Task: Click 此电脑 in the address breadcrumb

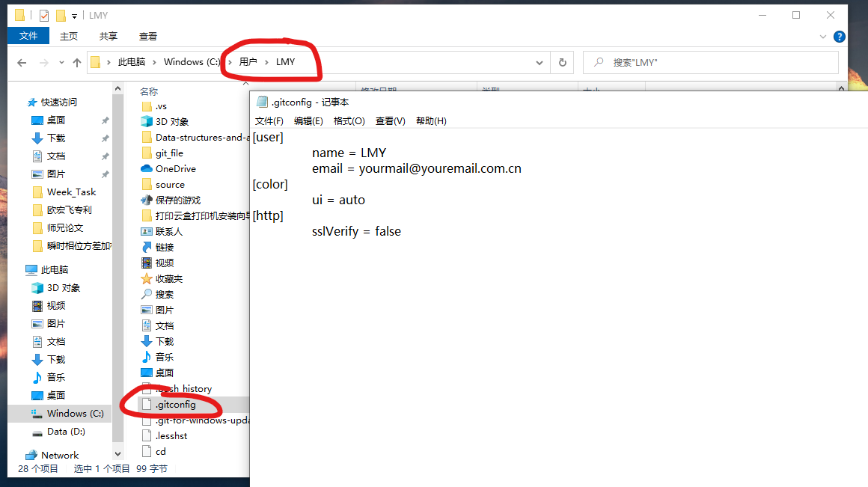Action: coord(132,62)
